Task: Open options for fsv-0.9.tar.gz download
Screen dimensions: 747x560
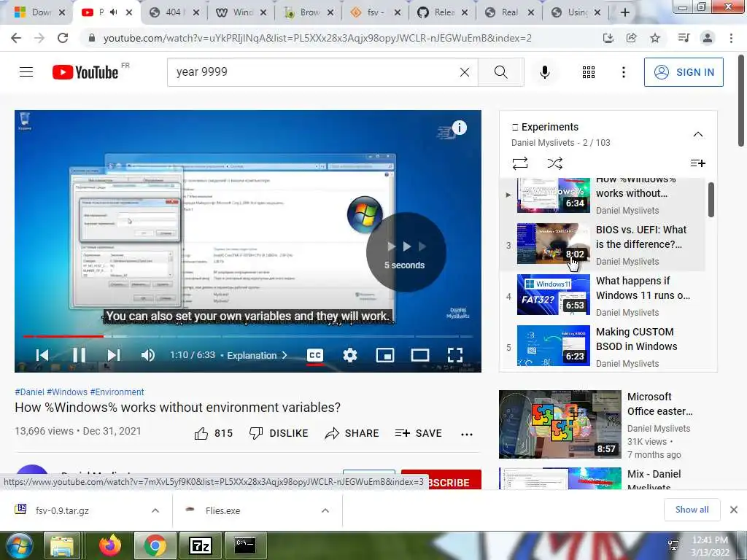Action: click(x=155, y=510)
